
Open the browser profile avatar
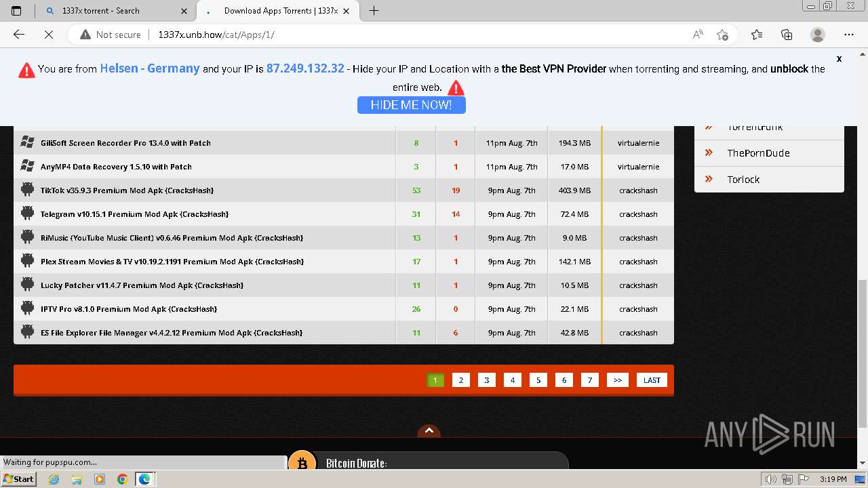click(x=818, y=35)
